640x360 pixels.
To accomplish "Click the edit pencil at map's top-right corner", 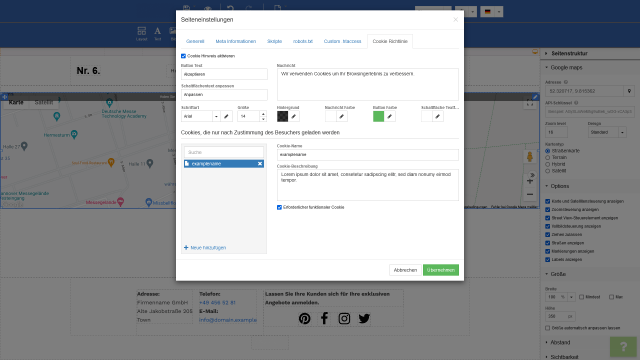I will (x=535, y=97).
